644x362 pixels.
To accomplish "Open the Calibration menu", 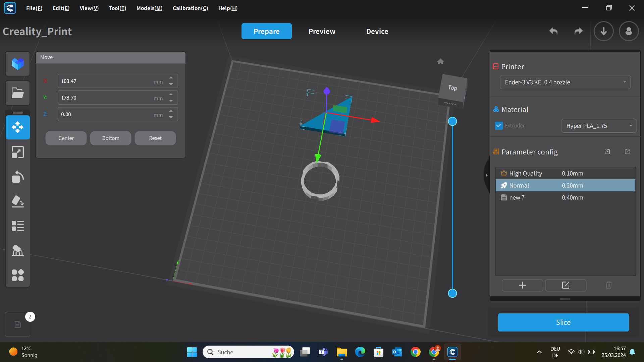I will [x=190, y=8].
